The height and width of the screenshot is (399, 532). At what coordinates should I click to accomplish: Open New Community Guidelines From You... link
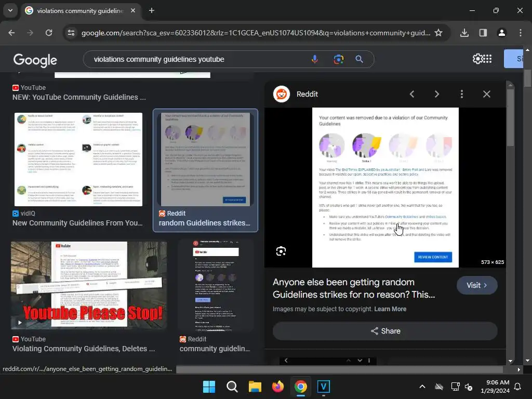tap(77, 223)
